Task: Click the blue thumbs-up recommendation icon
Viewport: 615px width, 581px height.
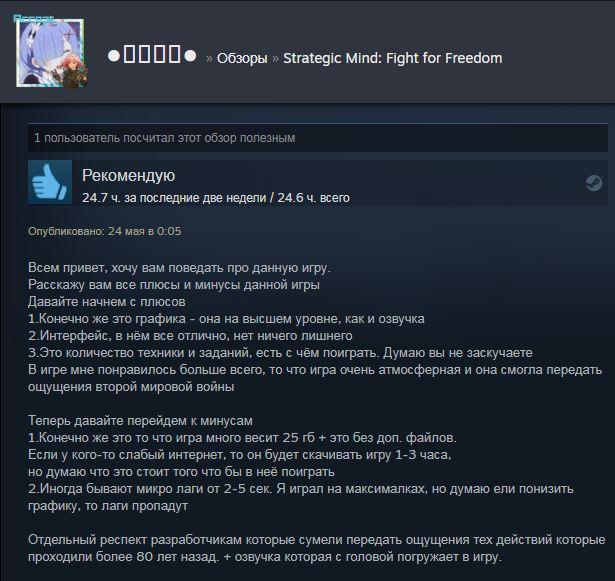Action: pos(50,182)
